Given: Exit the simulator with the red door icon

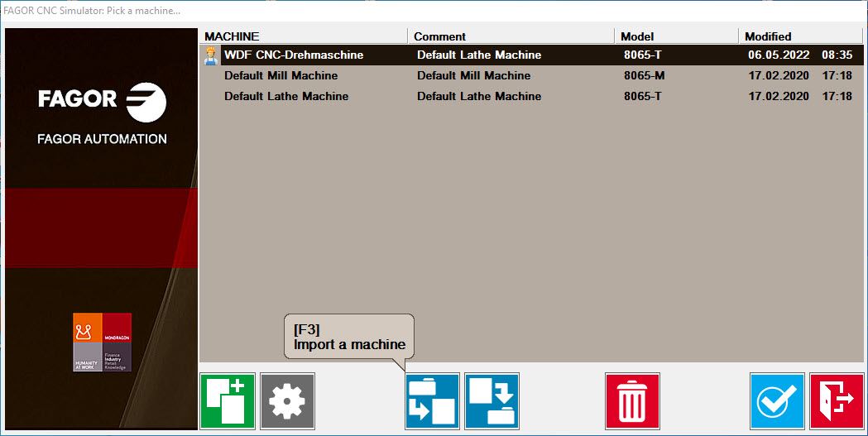Looking at the screenshot, I should [837, 401].
